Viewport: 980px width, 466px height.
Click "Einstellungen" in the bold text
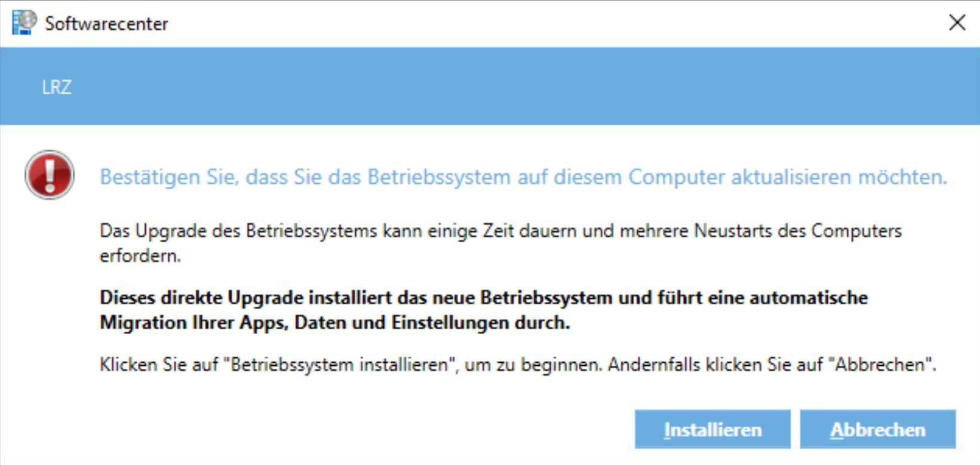454,323
